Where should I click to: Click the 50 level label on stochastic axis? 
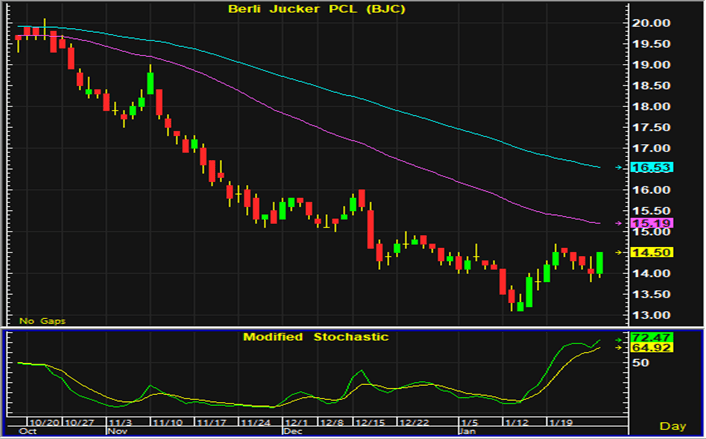coord(639,364)
